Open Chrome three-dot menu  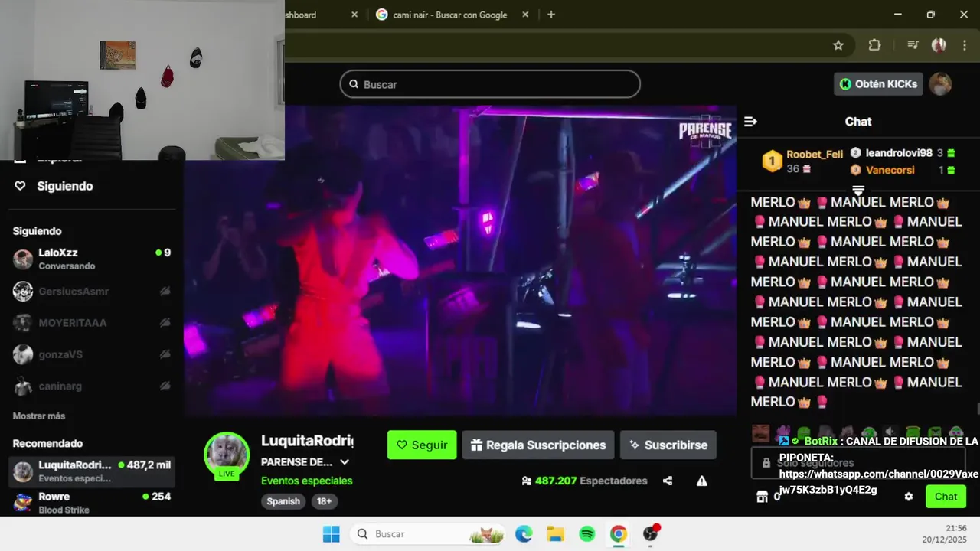point(963,45)
